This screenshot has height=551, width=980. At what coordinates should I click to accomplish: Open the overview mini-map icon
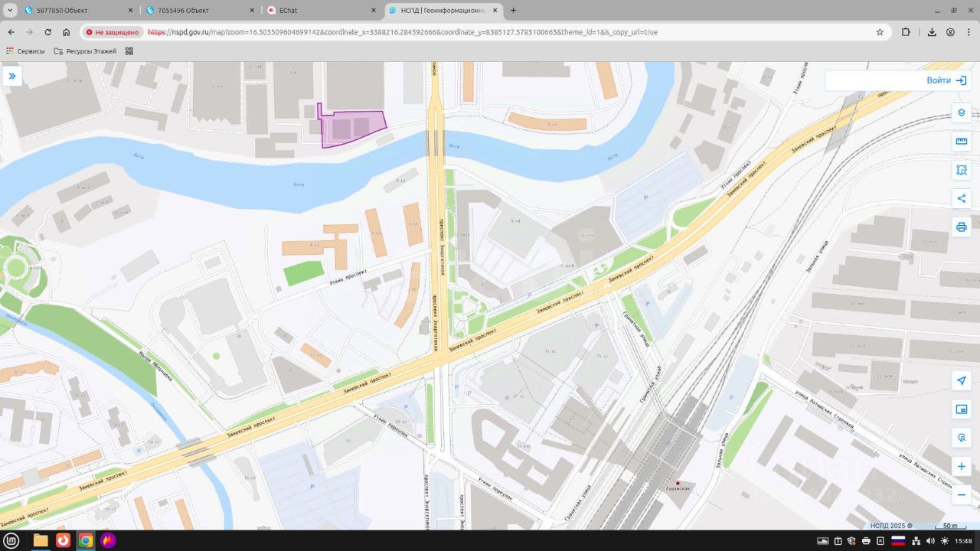point(962,409)
